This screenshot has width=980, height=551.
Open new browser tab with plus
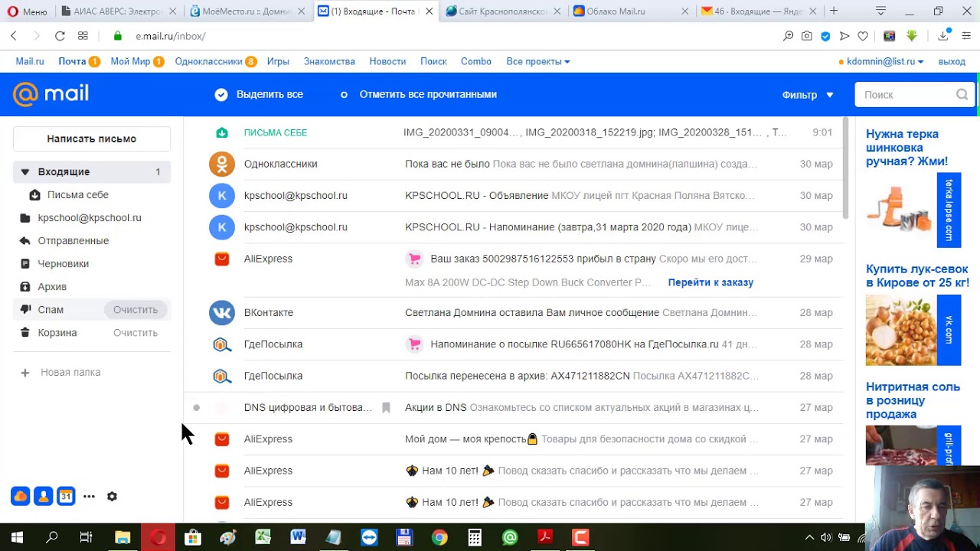(x=834, y=11)
